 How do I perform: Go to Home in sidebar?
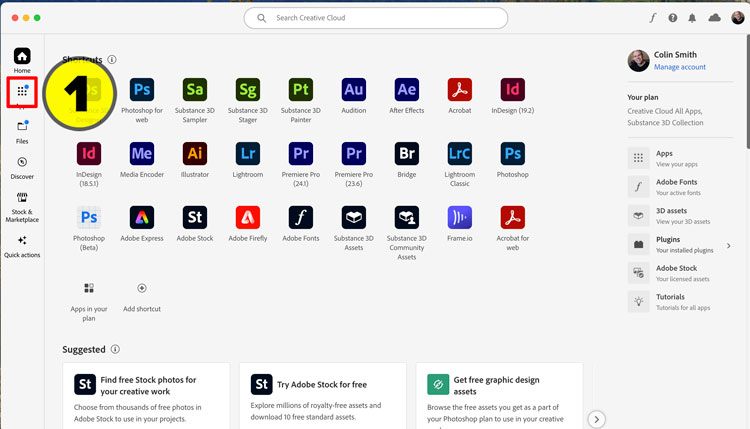[x=22, y=60]
